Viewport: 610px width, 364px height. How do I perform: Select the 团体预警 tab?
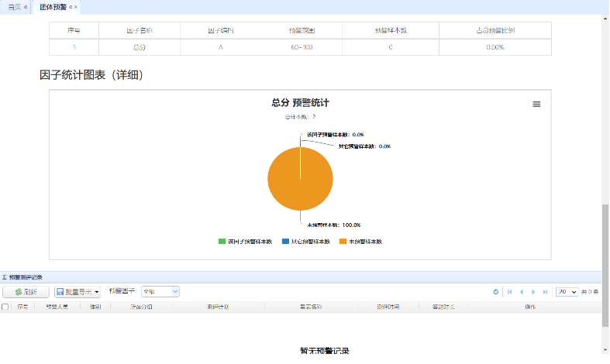point(53,7)
